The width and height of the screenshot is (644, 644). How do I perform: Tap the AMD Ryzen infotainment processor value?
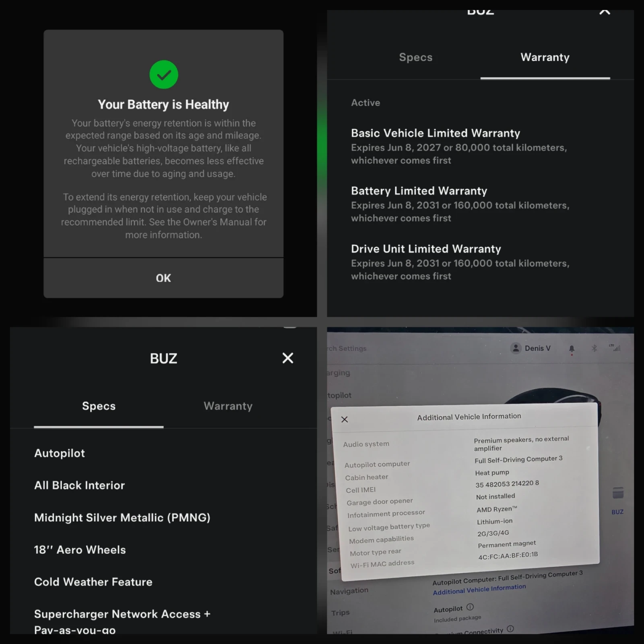pos(497,509)
